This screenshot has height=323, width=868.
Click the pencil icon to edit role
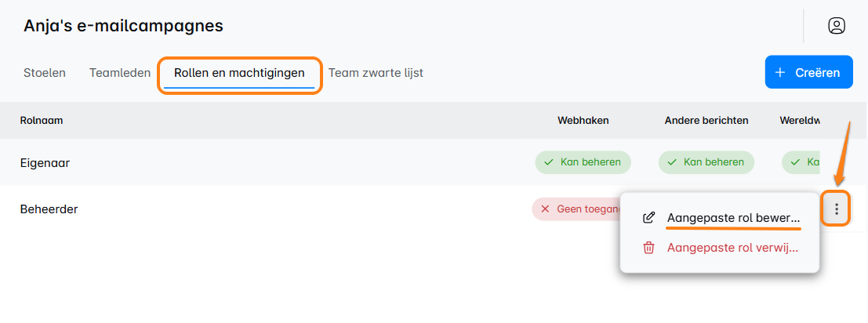point(648,218)
